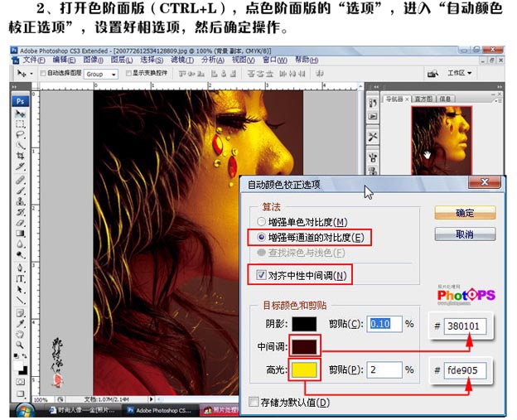The image size is (517, 420).
Task: Select the Type (T) tool
Action: (20, 278)
